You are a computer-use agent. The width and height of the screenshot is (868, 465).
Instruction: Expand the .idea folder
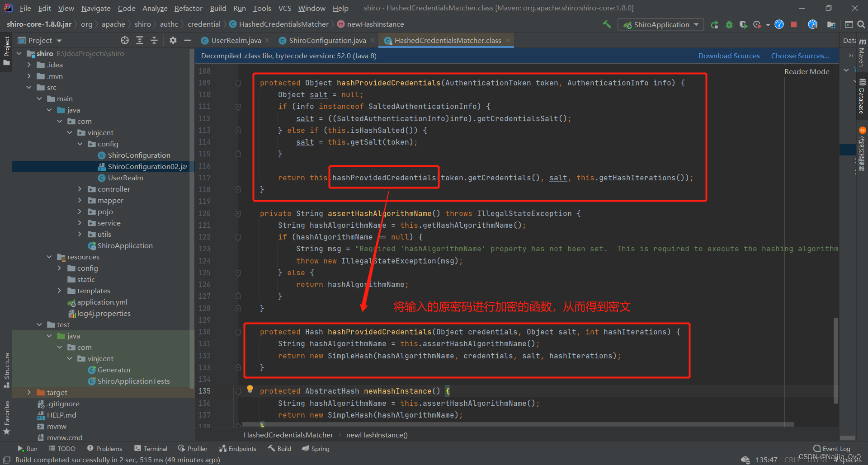pos(29,65)
